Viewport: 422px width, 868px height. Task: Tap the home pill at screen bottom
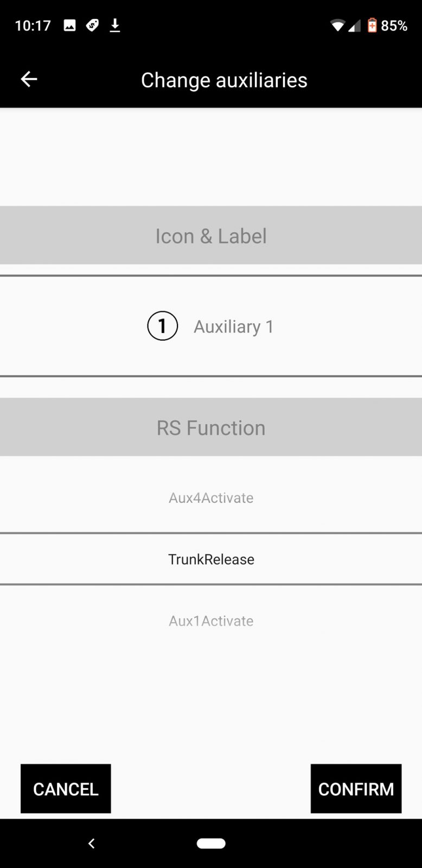[x=211, y=843]
